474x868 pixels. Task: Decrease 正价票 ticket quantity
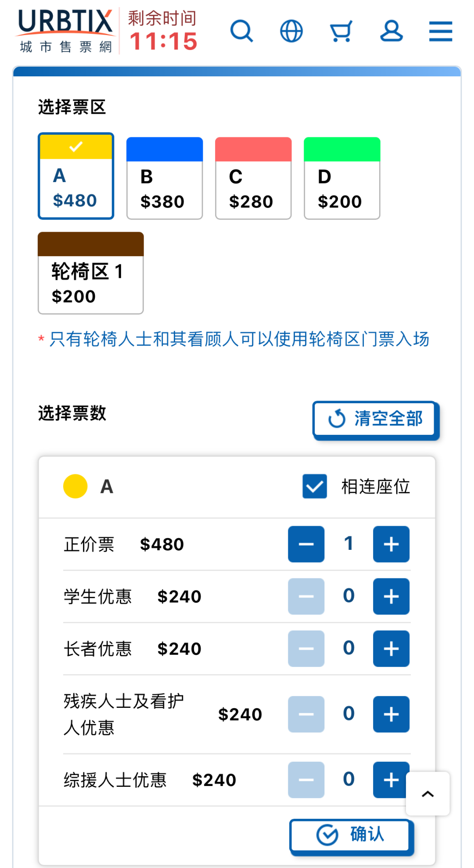pos(306,544)
